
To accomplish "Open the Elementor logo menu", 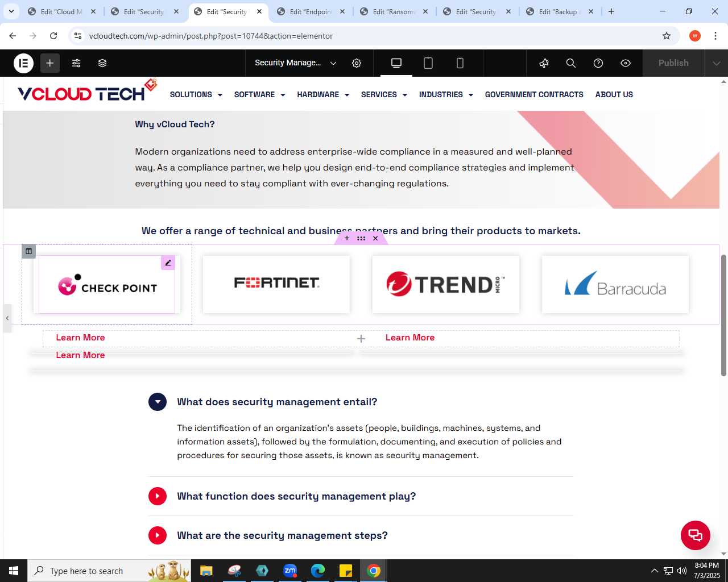I will 23,63.
